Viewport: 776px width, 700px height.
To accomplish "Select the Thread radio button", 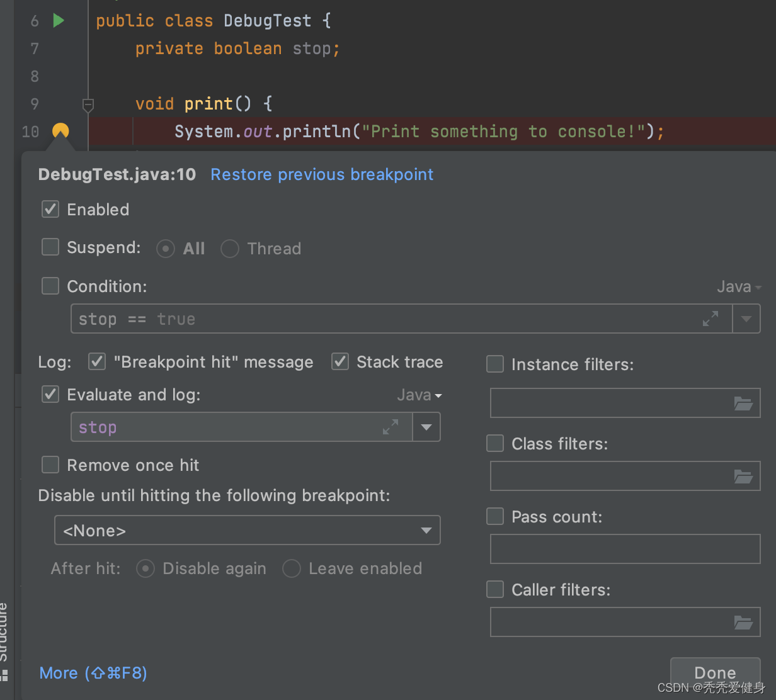I will point(230,249).
